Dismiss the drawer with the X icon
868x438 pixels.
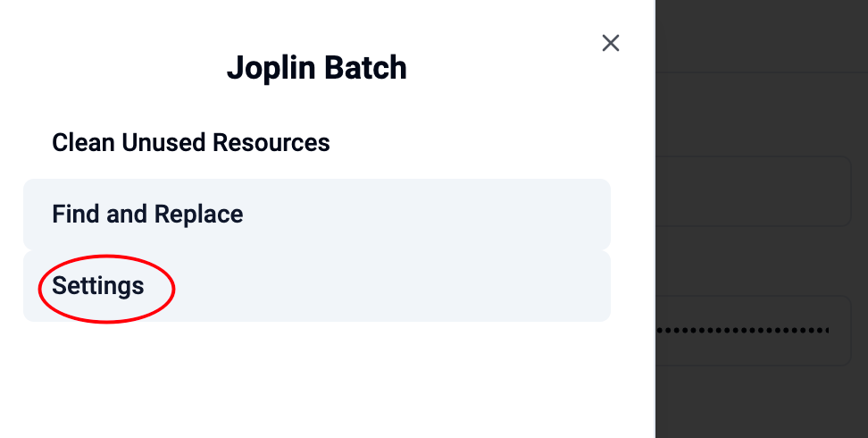[x=611, y=43]
